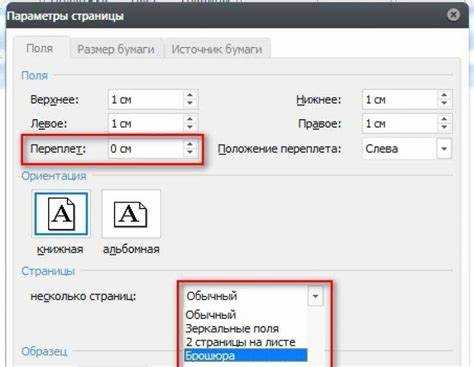This screenshot has width=474, height=367.
Task: Choose Брошюра from the pages list
Action: (246, 355)
